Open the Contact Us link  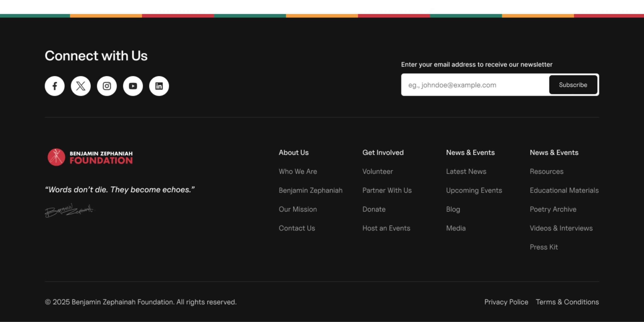coord(297,228)
